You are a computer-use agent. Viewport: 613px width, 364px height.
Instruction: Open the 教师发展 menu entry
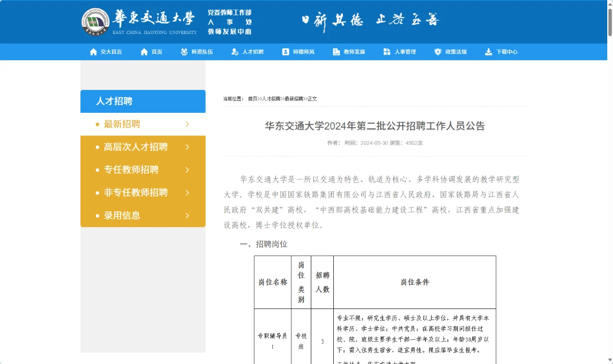(354, 52)
